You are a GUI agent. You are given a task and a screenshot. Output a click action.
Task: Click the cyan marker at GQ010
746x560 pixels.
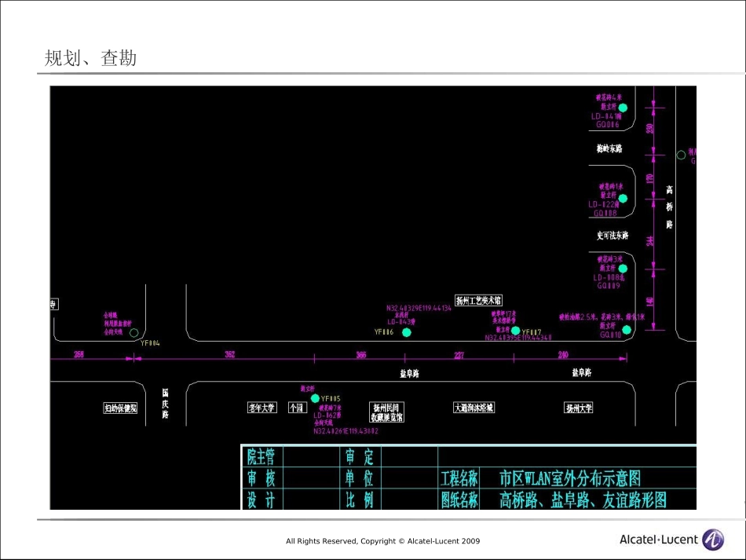(x=627, y=330)
